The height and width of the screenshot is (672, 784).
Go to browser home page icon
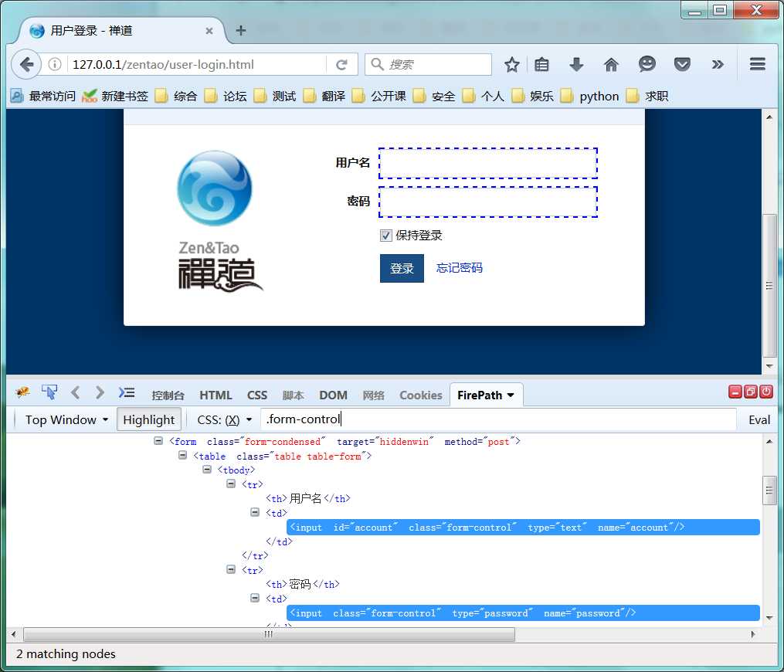pyautogui.click(x=611, y=65)
